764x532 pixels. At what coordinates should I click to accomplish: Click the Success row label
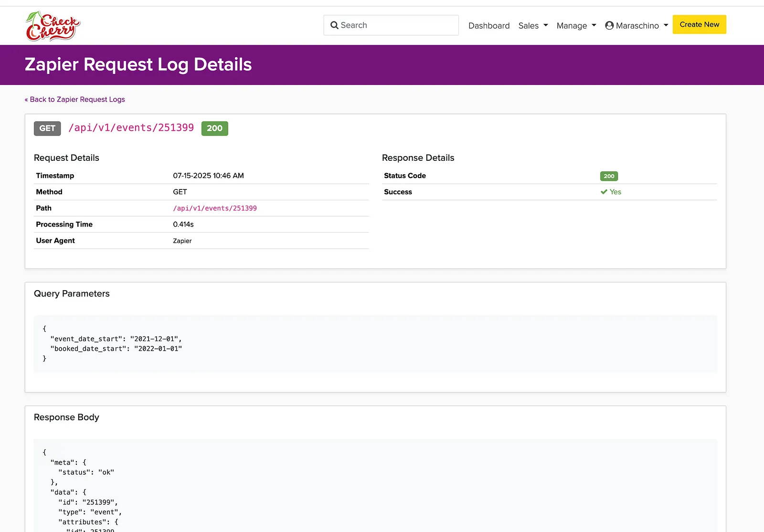point(398,192)
